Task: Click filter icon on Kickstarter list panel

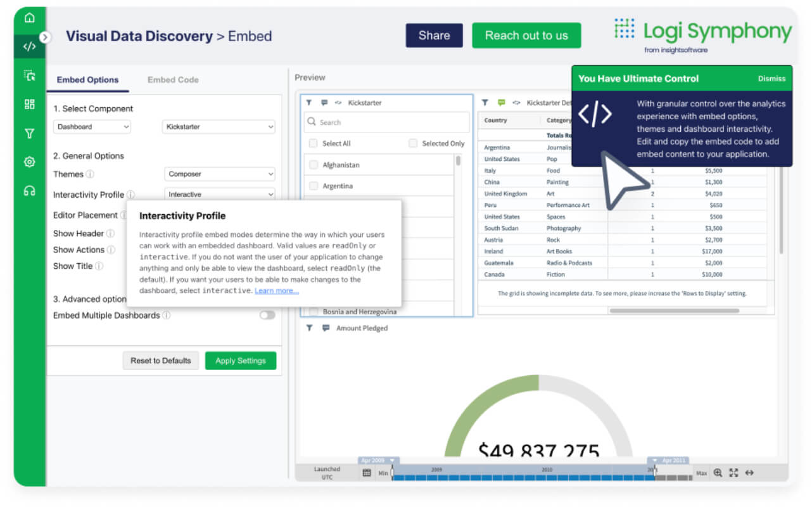Action: coord(309,103)
